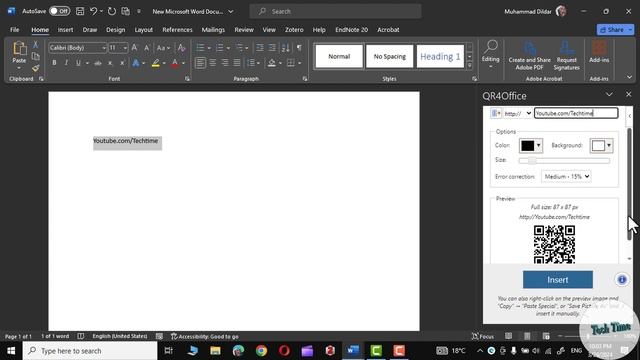Activate Format Painter brush
The image size is (640, 360).
pyautogui.click(x=36, y=68)
